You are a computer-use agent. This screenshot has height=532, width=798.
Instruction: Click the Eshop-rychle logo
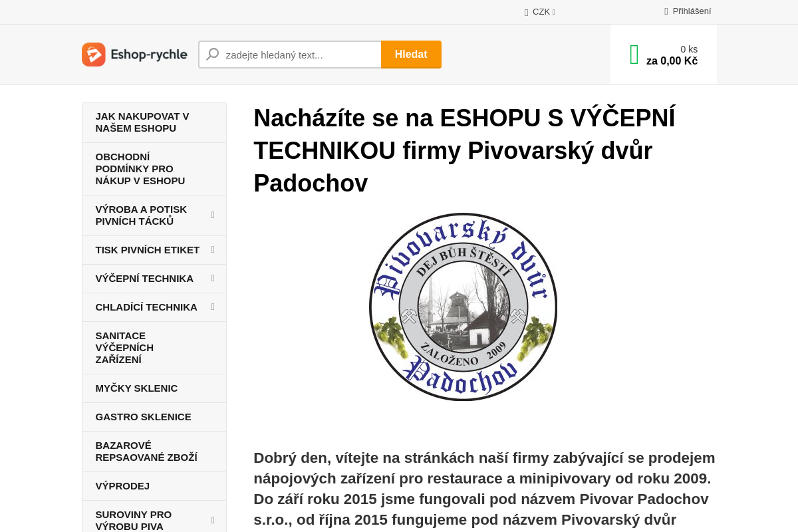(x=134, y=54)
